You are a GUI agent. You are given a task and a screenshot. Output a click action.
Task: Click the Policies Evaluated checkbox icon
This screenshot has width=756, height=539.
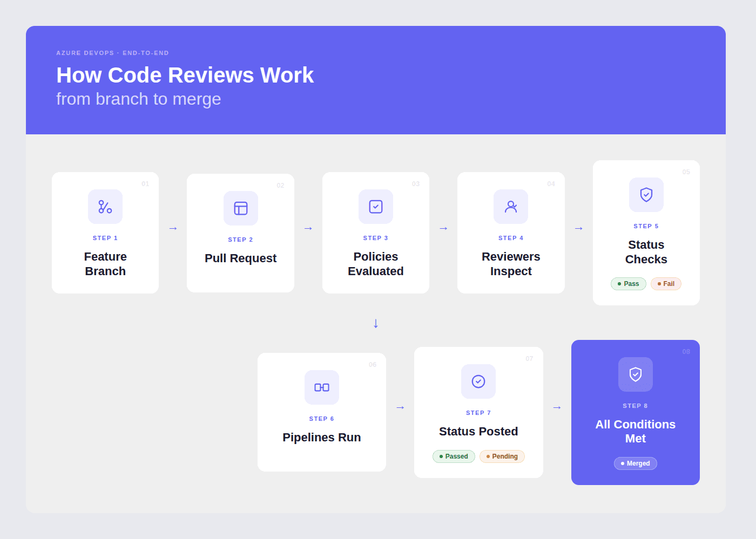click(x=376, y=207)
